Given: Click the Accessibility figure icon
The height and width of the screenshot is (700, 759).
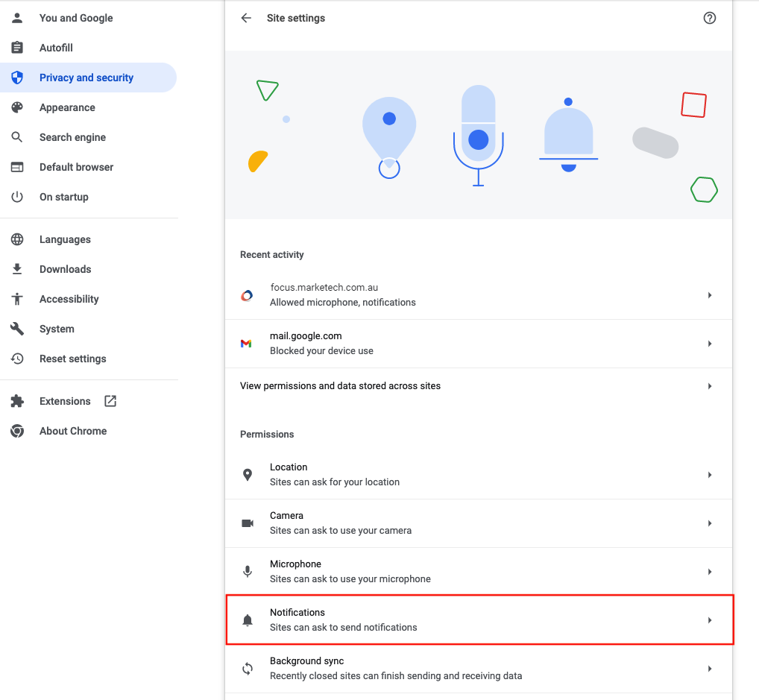Looking at the screenshot, I should (x=17, y=299).
